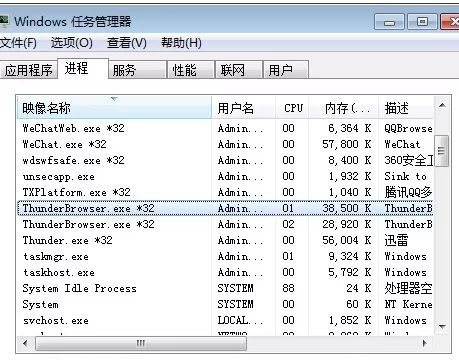Click the horizontal scrollbar thumb

141,343
